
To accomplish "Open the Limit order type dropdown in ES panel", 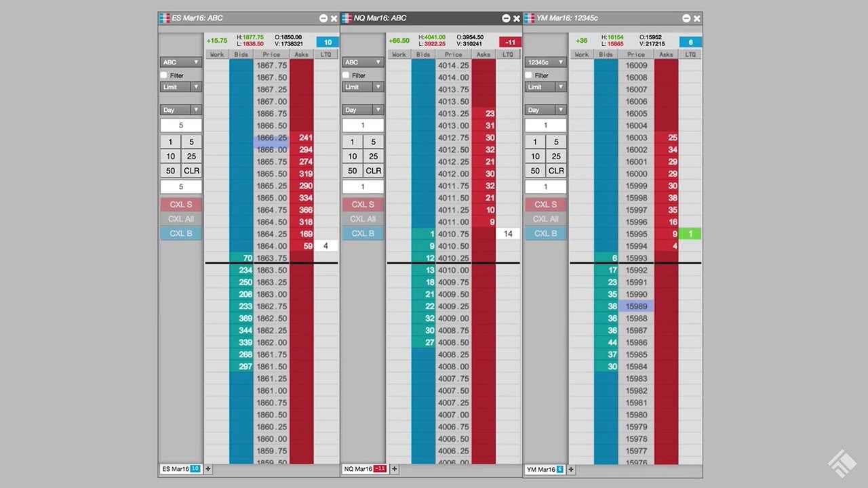I will point(181,87).
